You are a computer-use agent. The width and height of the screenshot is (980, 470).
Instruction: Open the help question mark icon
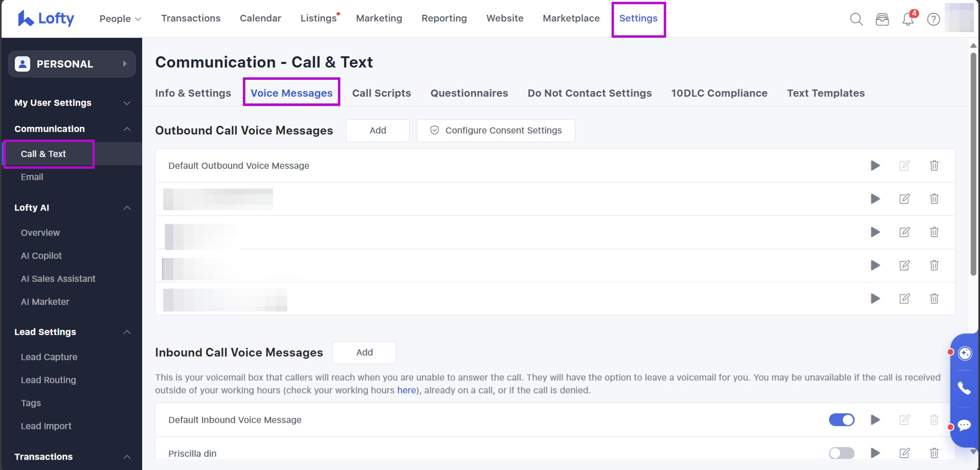[933, 19]
